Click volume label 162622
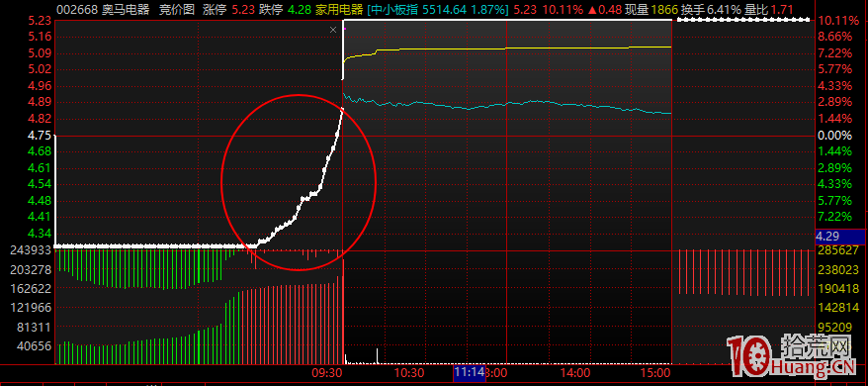Image resolution: width=868 pixels, height=386 pixels. coord(31,288)
